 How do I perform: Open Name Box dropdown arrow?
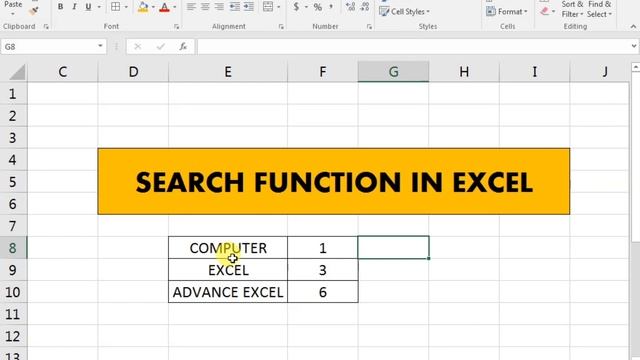coord(100,46)
